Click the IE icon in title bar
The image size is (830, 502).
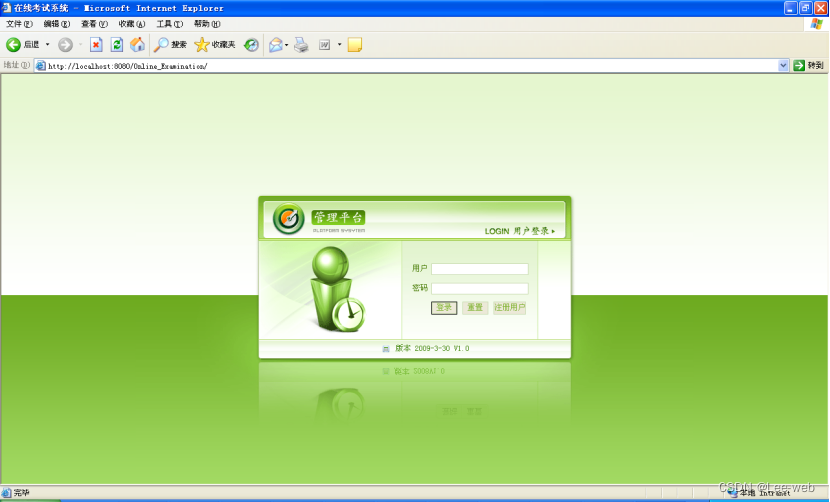click(6, 8)
